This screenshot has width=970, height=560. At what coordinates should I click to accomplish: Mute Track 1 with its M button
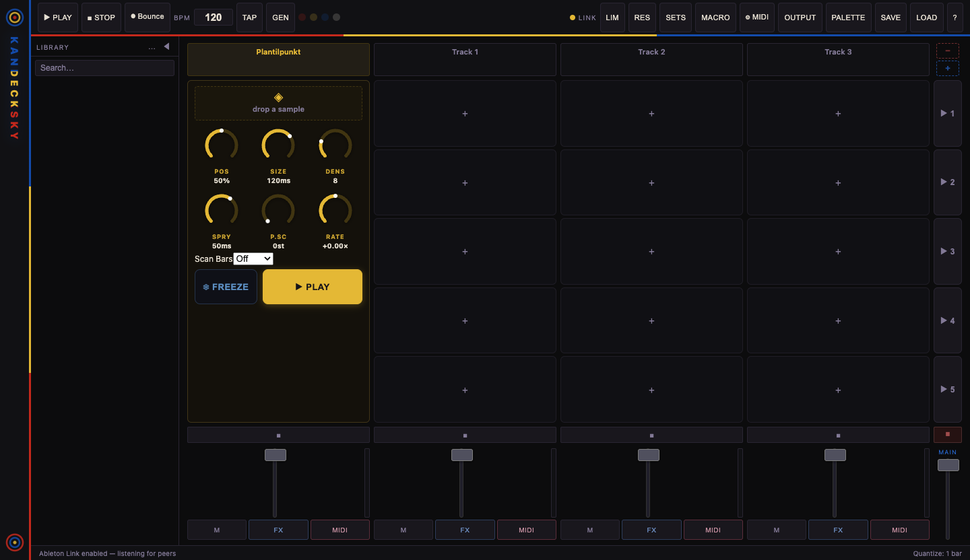(x=403, y=530)
